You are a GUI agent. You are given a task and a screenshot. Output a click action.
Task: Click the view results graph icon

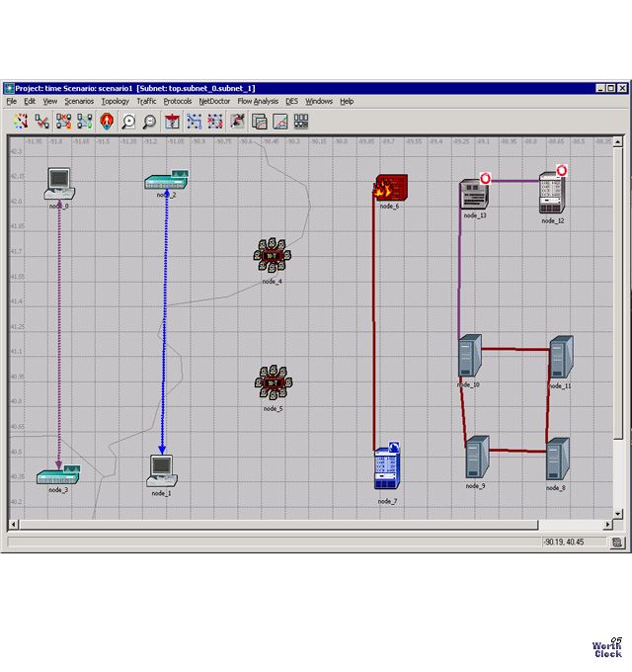tap(280, 122)
